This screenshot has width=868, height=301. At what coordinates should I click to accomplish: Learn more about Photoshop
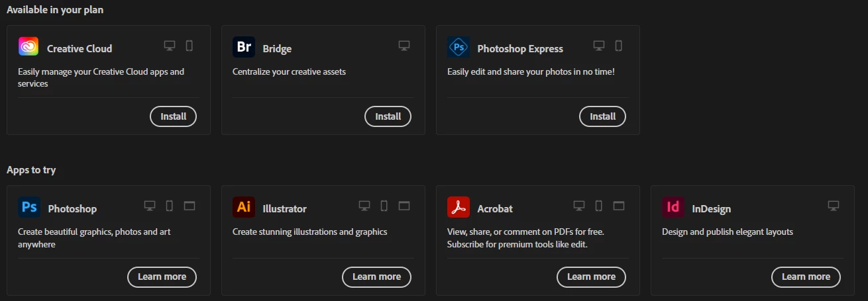162,277
